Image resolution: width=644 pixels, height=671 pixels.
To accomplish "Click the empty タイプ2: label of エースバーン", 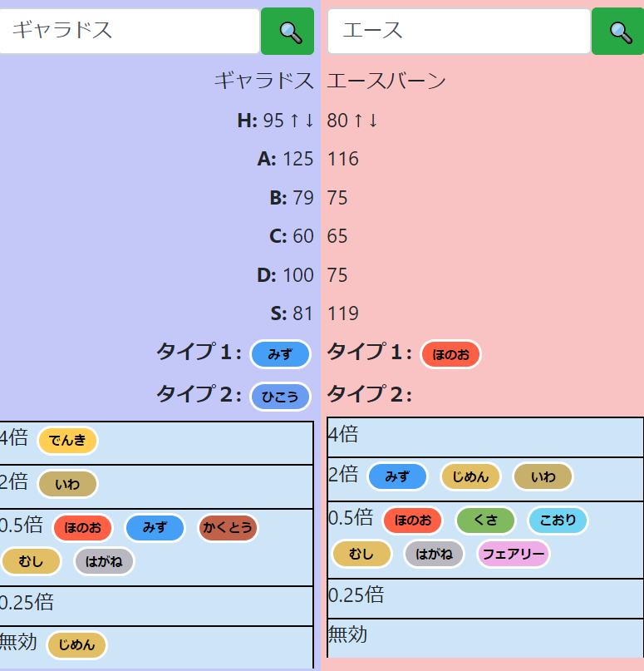I will click(x=370, y=393).
